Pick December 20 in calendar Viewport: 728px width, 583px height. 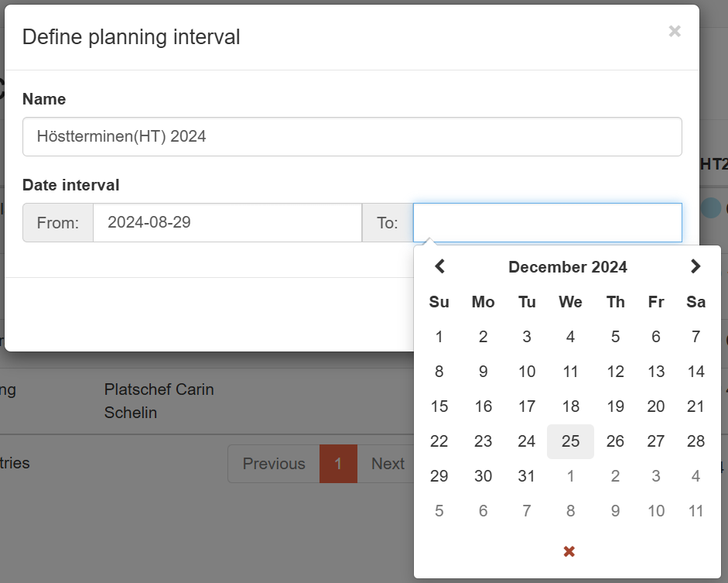656,406
